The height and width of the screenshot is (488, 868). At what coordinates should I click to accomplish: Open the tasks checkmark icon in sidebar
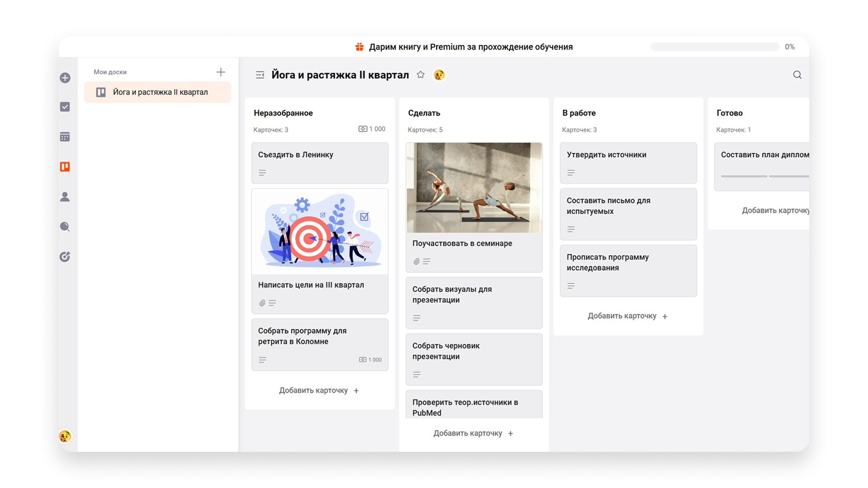point(65,107)
